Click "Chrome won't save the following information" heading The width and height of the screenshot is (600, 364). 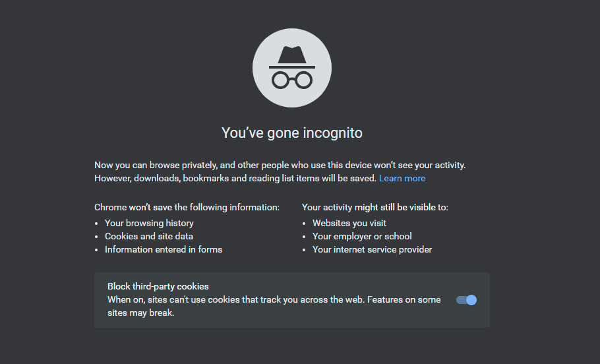(187, 207)
